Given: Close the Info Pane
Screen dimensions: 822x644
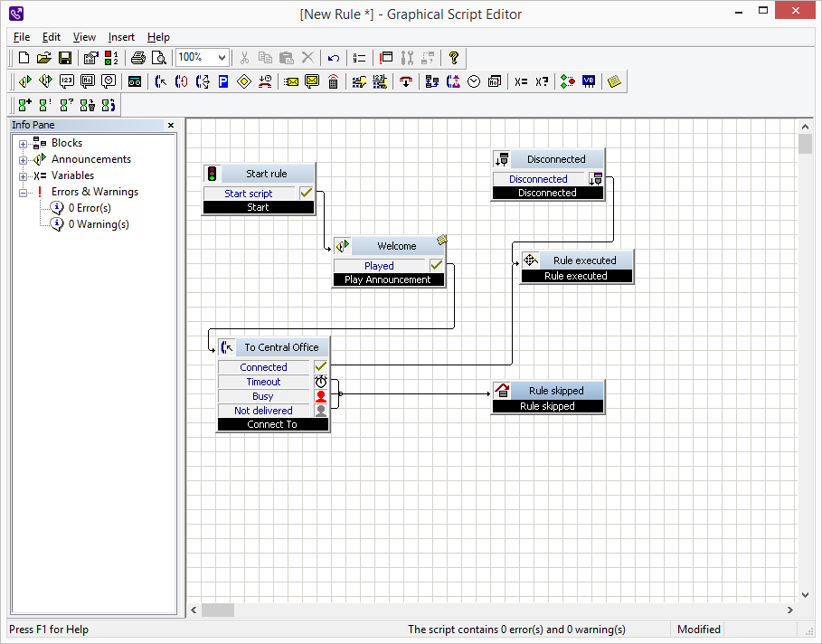Looking at the screenshot, I should coord(171,126).
